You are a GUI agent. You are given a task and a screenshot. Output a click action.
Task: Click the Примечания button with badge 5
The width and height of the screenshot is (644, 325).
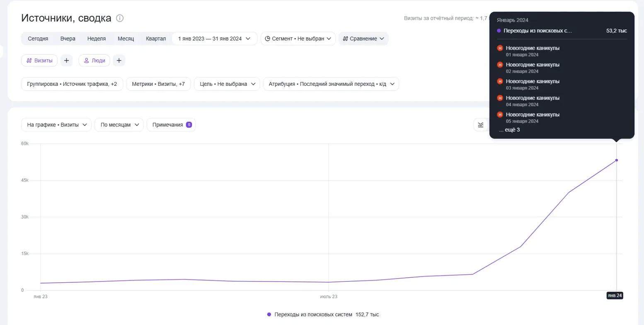coord(171,125)
